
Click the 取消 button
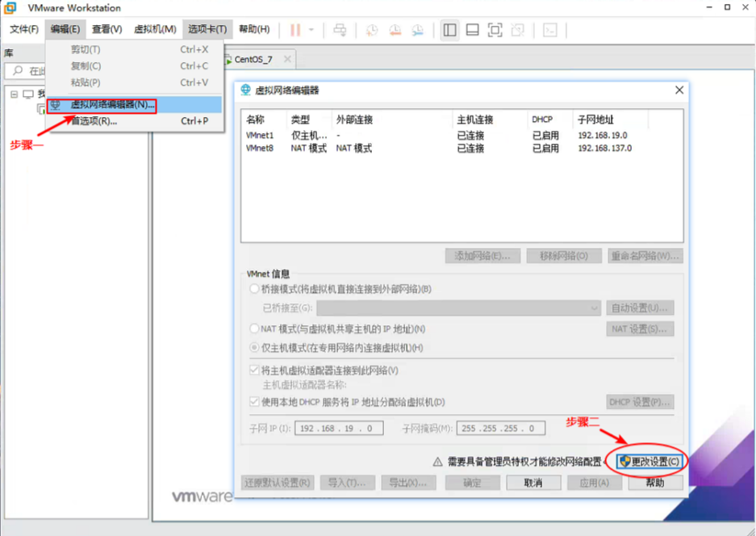533,483
